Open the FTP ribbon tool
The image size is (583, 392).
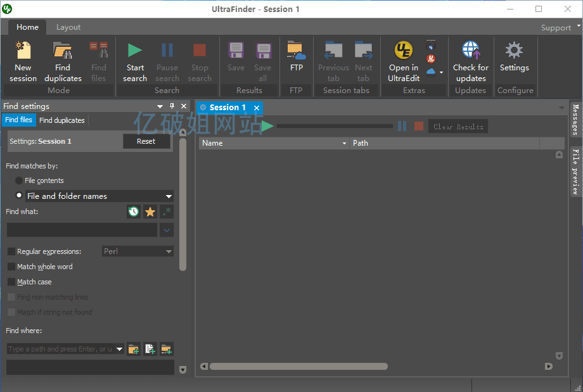click(297, 56)
